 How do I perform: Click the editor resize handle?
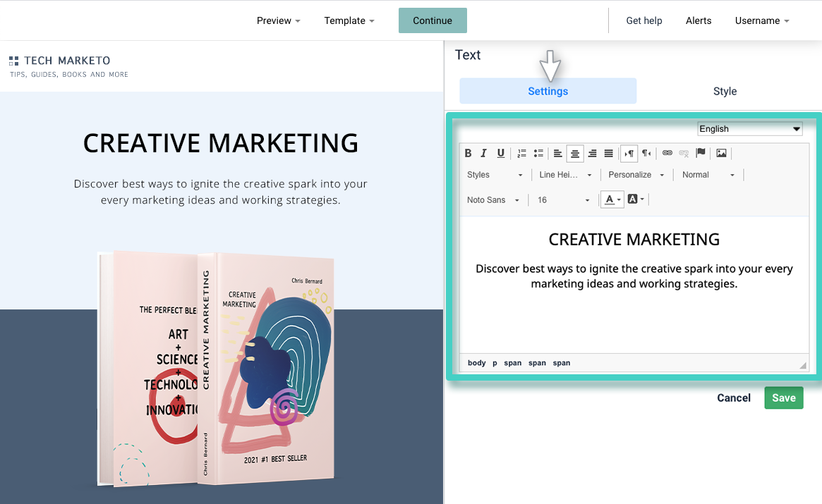point(803,365)
